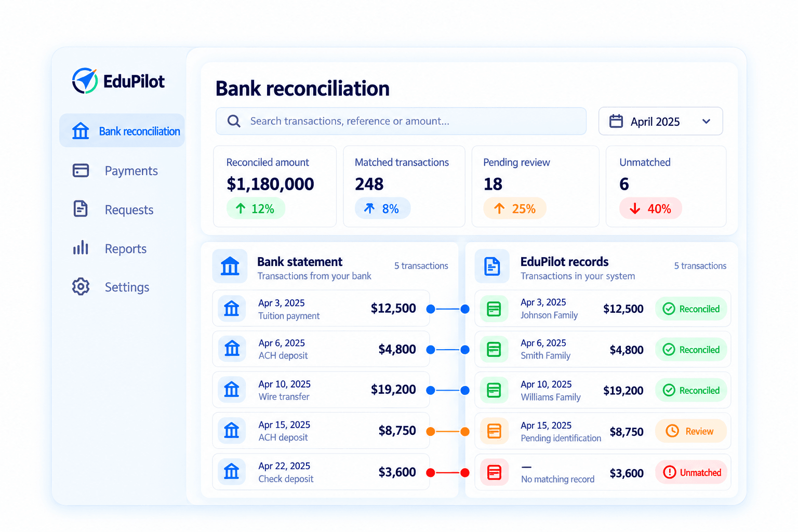Click the EduPilot records document icon
Screen dimensions: 798x532
(492, 265)
